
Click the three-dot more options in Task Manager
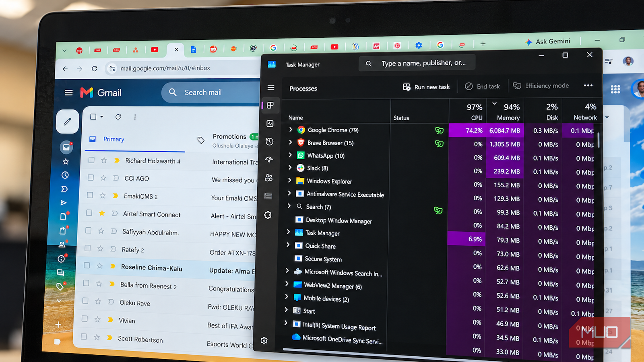coord(588,85)
